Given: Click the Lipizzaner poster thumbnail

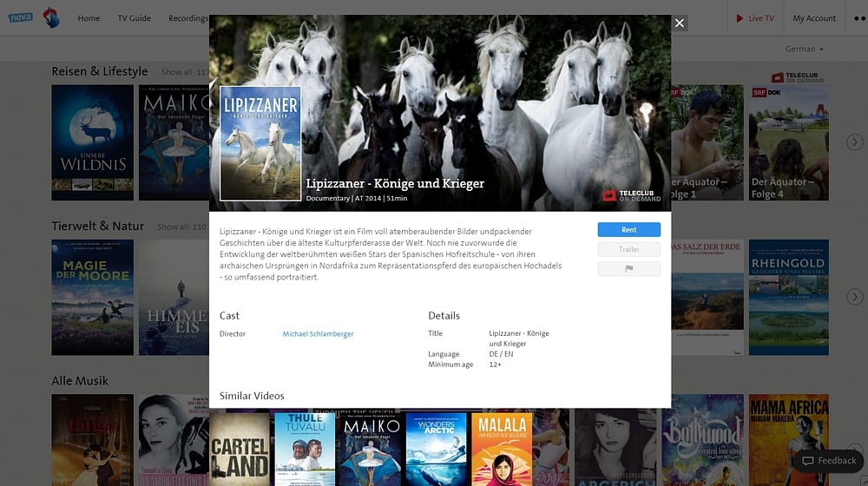Looking at the screenshot, I should 260,143.
